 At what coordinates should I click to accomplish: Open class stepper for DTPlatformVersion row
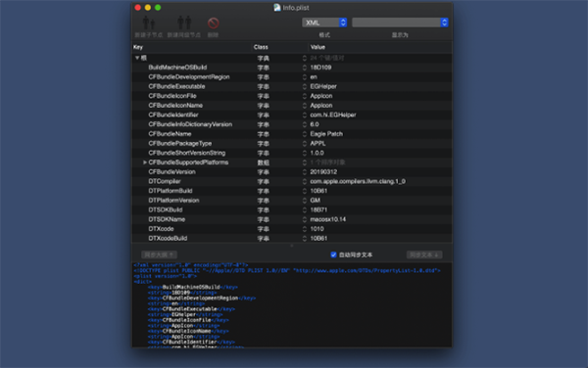click(305, 201)
